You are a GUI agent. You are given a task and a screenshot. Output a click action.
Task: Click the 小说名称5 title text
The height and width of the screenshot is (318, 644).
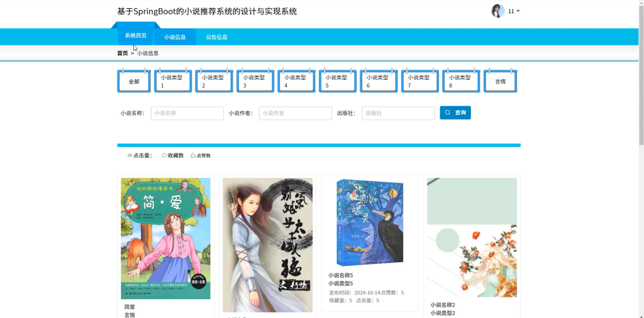tap(340, 275)
